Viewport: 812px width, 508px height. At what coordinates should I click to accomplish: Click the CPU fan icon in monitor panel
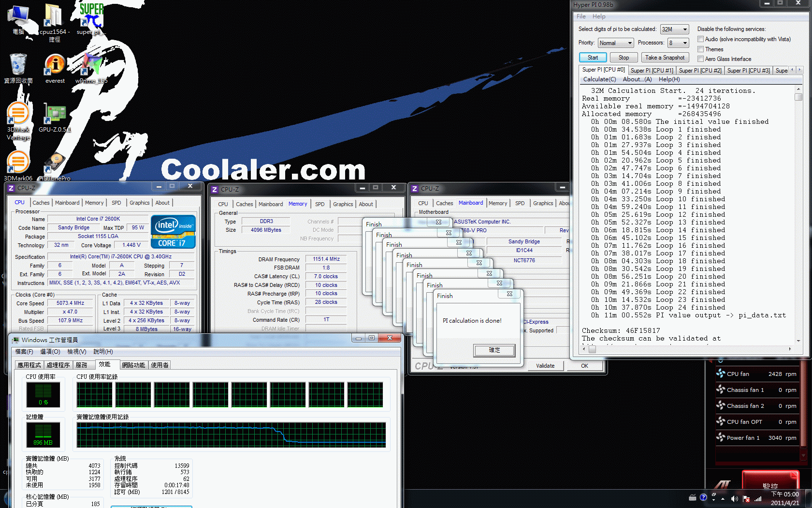(x=721, y=374)
